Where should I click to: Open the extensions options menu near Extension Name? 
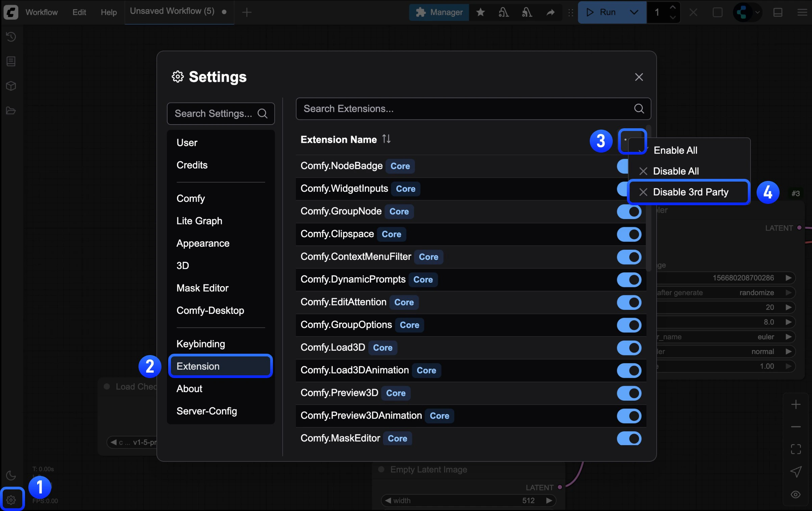pyautogui.click(x=632, y=141)
